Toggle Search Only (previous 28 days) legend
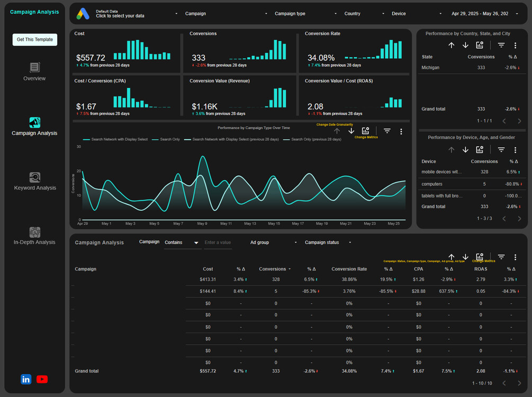The height and width of the screenshot is (397, 532). point(312,139)
